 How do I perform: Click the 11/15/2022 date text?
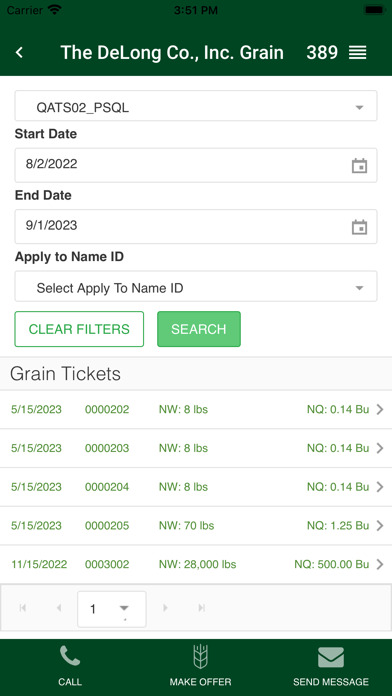39,564
